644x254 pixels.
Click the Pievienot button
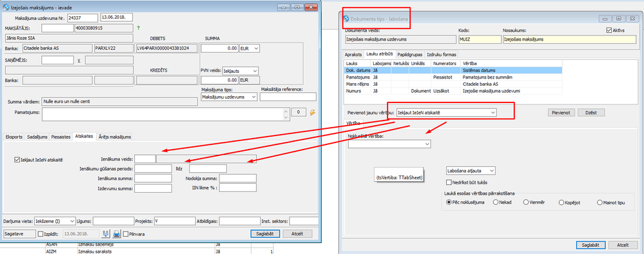click(x=561, y=112)
